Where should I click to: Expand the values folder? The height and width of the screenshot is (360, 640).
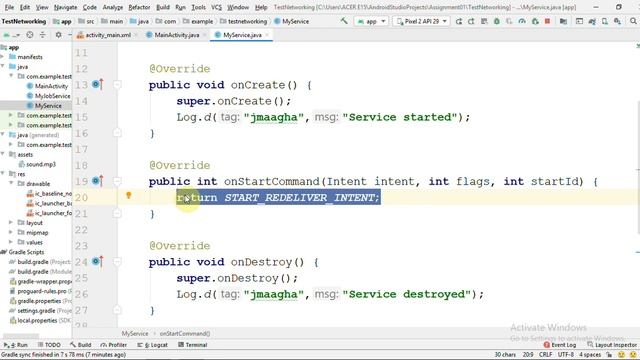(x=11, y=242)
